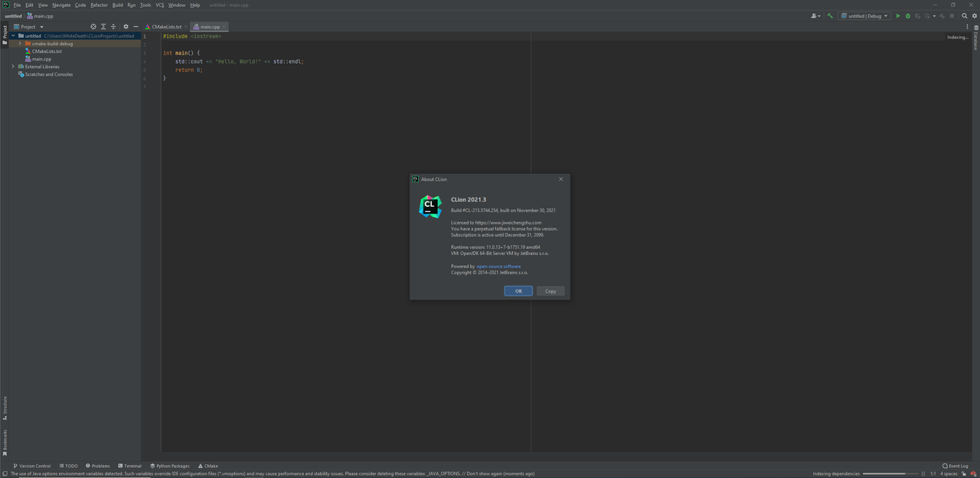Viewport: 980px width, 478px height.
Task: Open the Problems tool window
Action: (x=98, y=466)
